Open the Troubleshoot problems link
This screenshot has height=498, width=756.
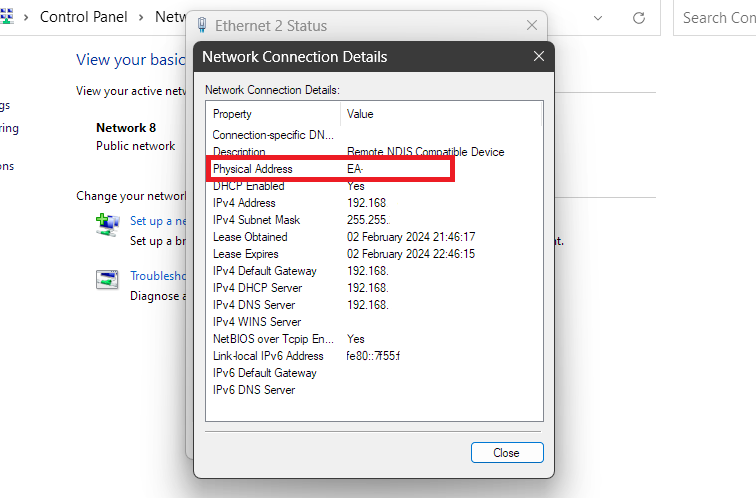159,276
